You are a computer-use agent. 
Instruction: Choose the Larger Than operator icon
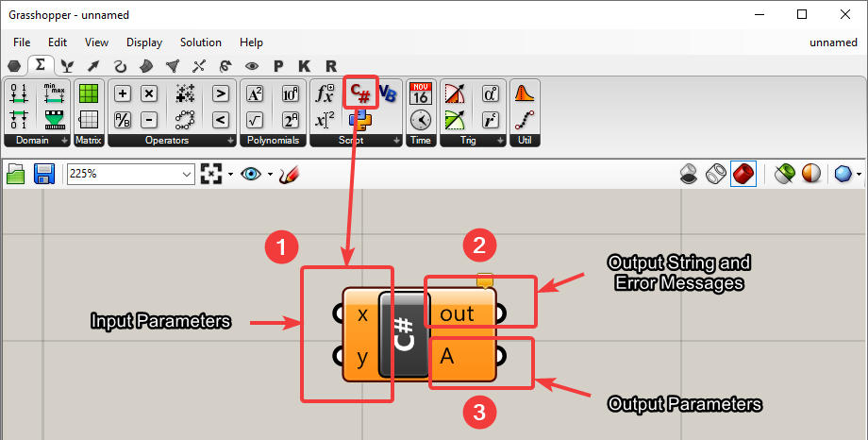coord(220,93)
